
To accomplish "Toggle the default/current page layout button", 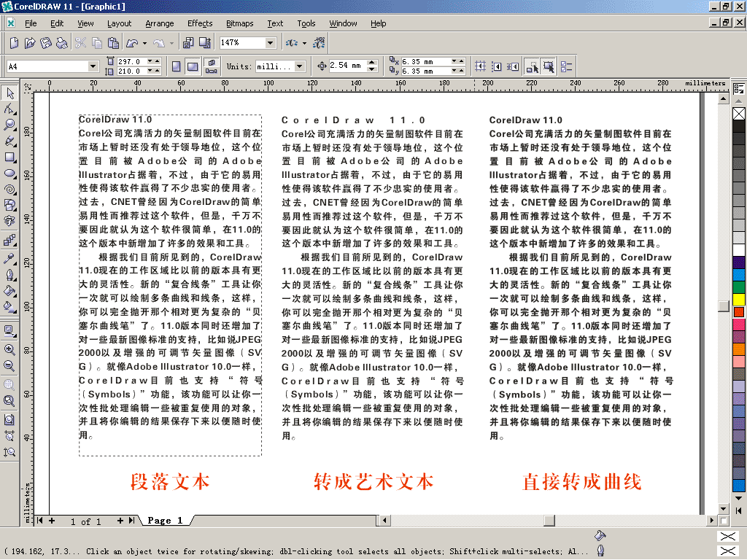I will pyautogui.click(x=212, y=66).
